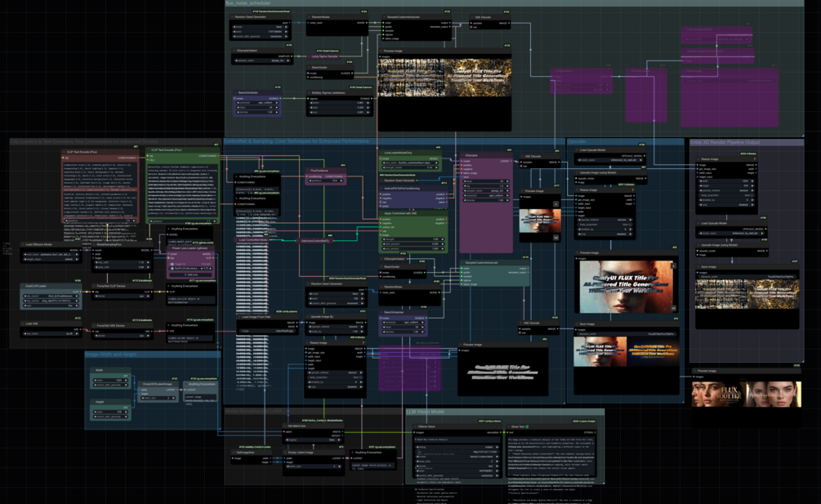Collapse the KSamplerSelect node via its dot
The height and width of the screenshot is (504, 821).
click(234, 51)
